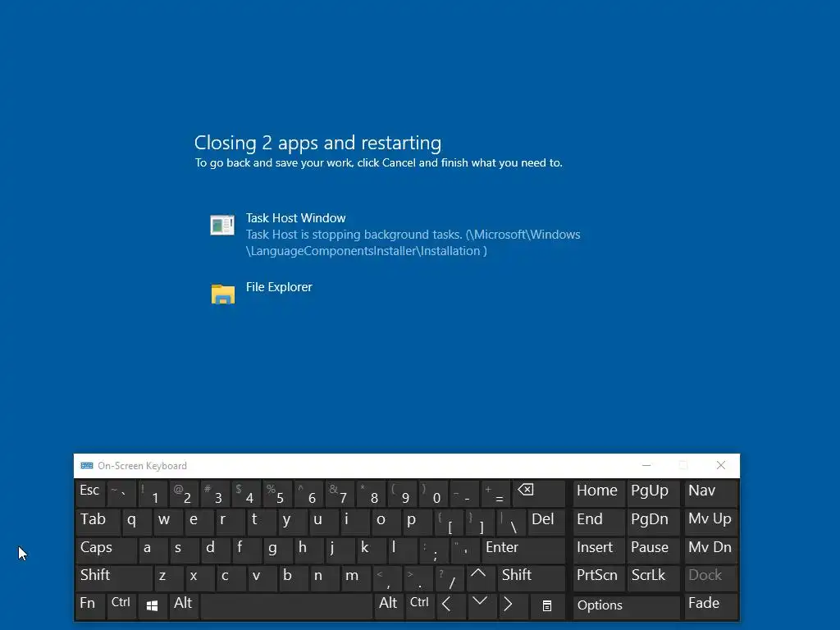840x630 pixels.
Task: Tap the PrtScn key
Action: (x=599, y=577)
